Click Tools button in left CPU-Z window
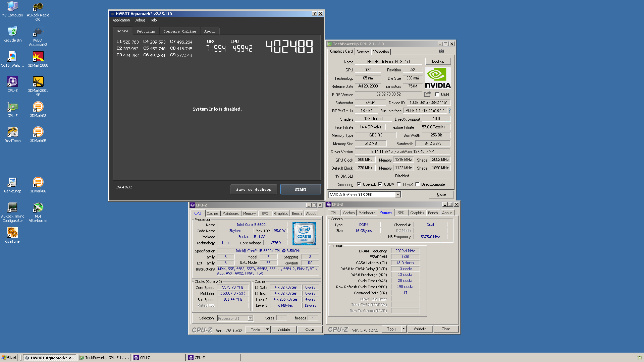 click(x=255, y=329)
